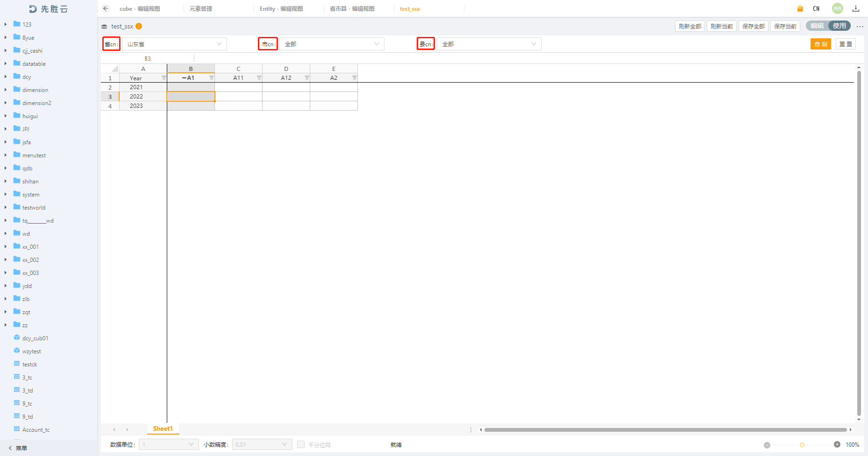Click the zoom slider handle
This screenshot has width=868, height=456.
point(802,445)
